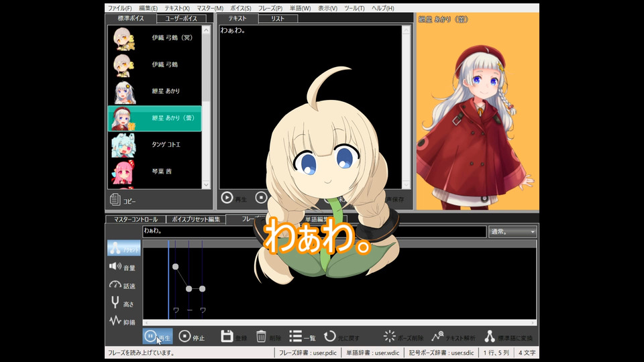Click the voice list scroll down arrow
The image size is (644, 362).
(x=206, y=185)
